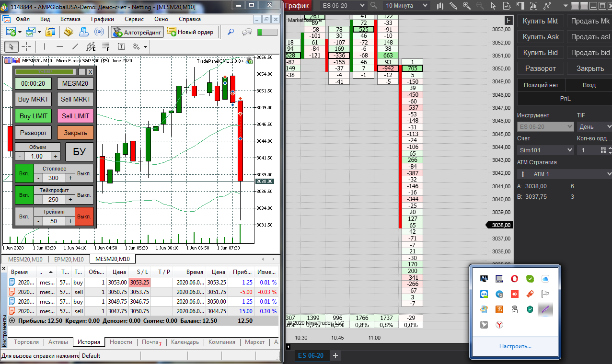This screenshot has width=612, height=364.
Task: Turn off Трейлинг with red Выкл. button
Action: pyautogui.click(x=84, y=216)
